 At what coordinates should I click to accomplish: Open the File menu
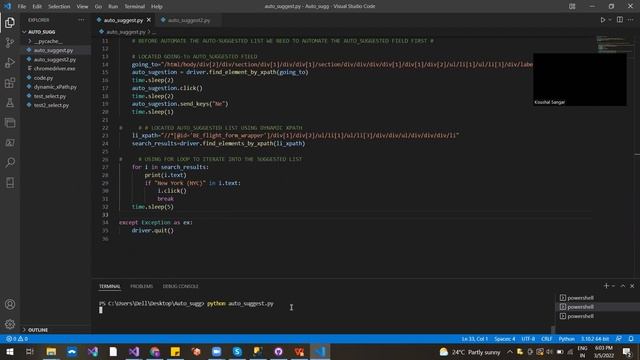pos(22,7)
